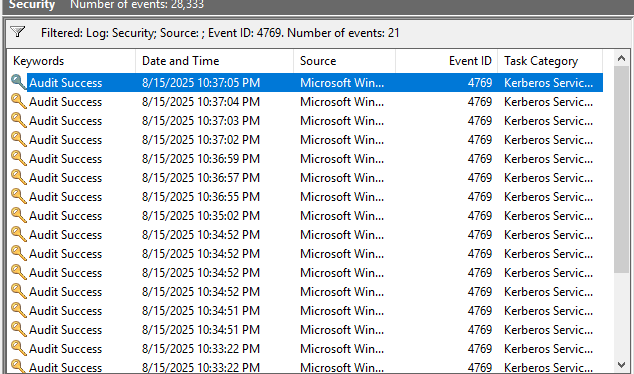The width and height of the screenshot is (634, 374).
Task: Click Audit Success of 10:37:02 PM event
Action: click(x=66, y=140)
